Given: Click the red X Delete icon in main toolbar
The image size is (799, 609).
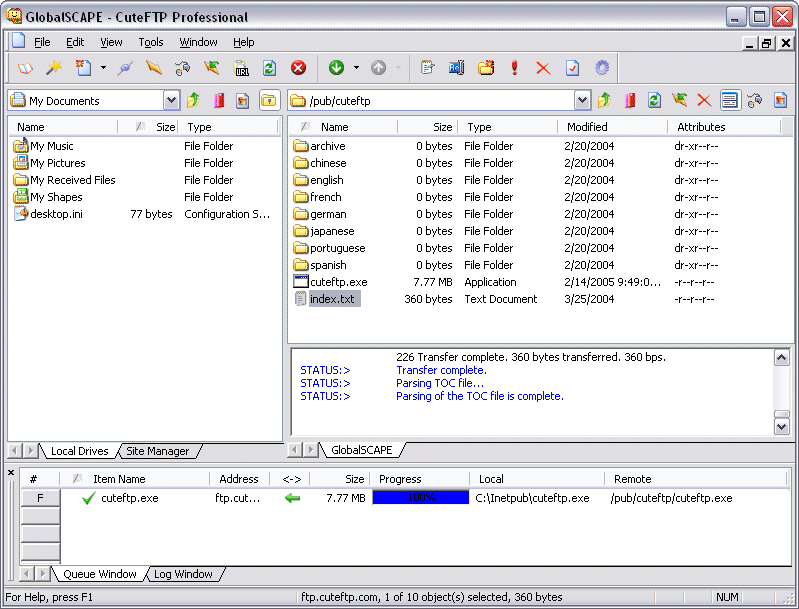Looking at the screenshot, I should click(x=543, y=68).
